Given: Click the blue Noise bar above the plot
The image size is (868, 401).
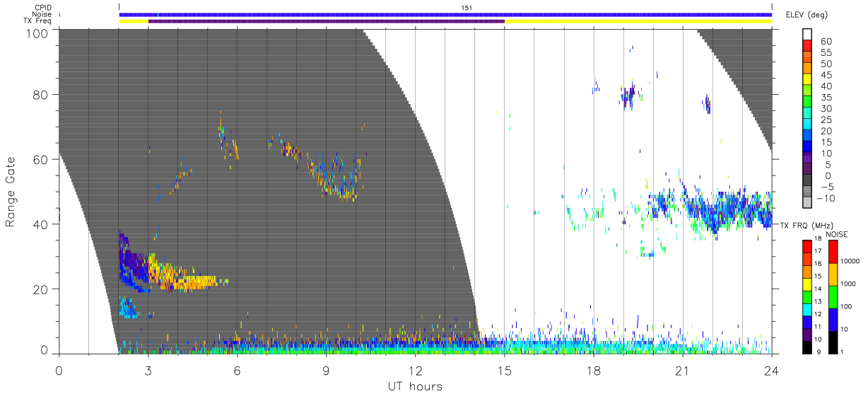Looking at the screenshot, I should coord(445,14).
